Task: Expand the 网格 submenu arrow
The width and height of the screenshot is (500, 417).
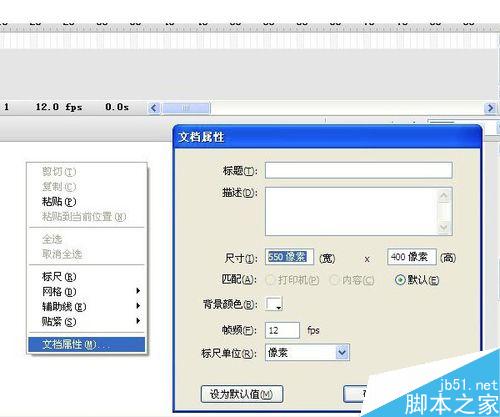Action: click(138, 291)
